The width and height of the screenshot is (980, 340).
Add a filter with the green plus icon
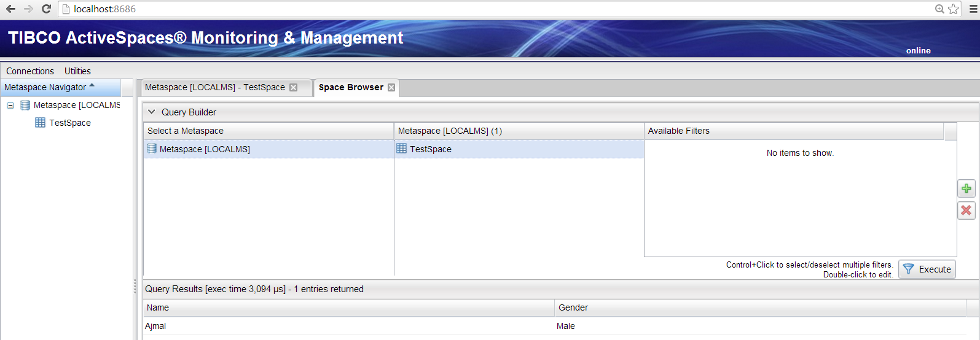[x=966, y=188]
